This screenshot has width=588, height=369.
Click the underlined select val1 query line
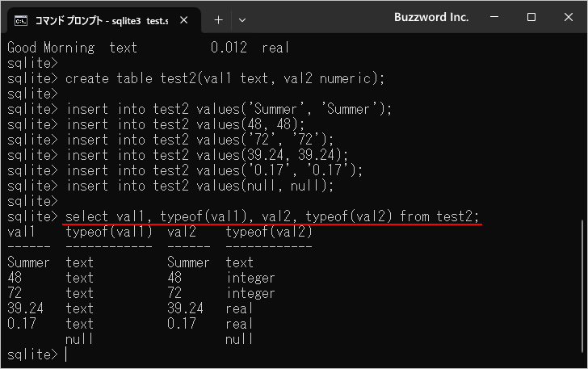pos(272,216)
